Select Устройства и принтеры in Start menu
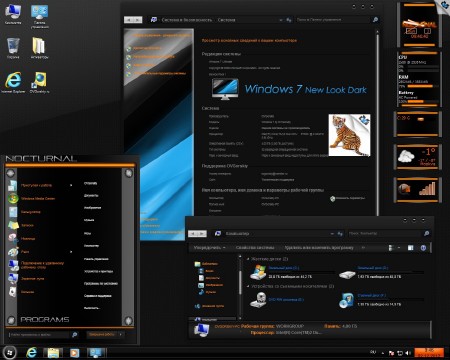This screenshot has height=360, width=450. 98,271
